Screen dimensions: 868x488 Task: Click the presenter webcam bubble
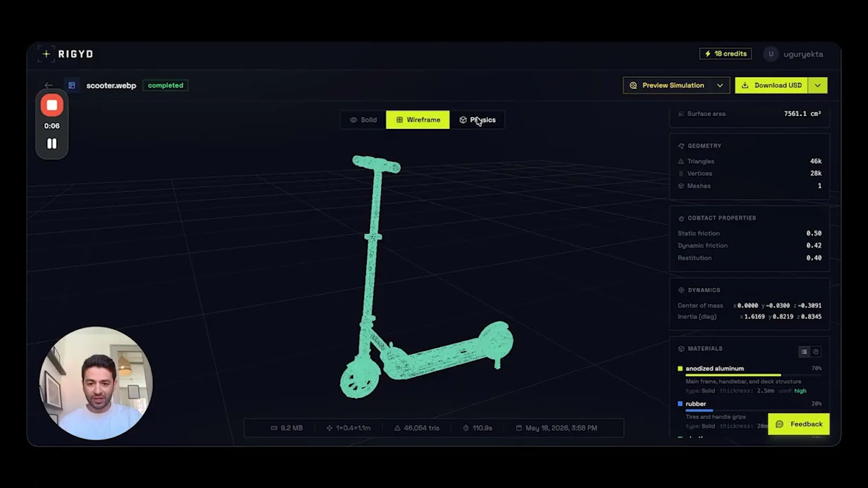pos(96,383)
